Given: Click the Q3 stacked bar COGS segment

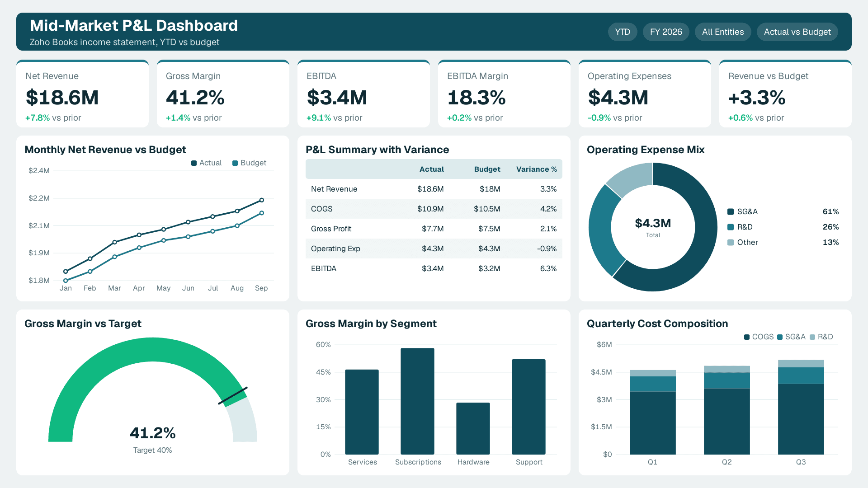Looking at the screenshot, I should tap(801, 419).
